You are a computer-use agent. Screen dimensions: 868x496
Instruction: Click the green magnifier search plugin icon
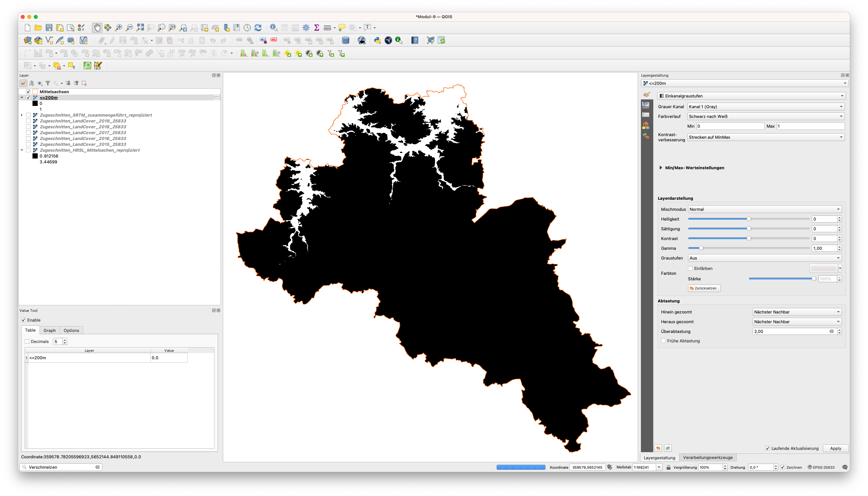click(x=88, y=65)
